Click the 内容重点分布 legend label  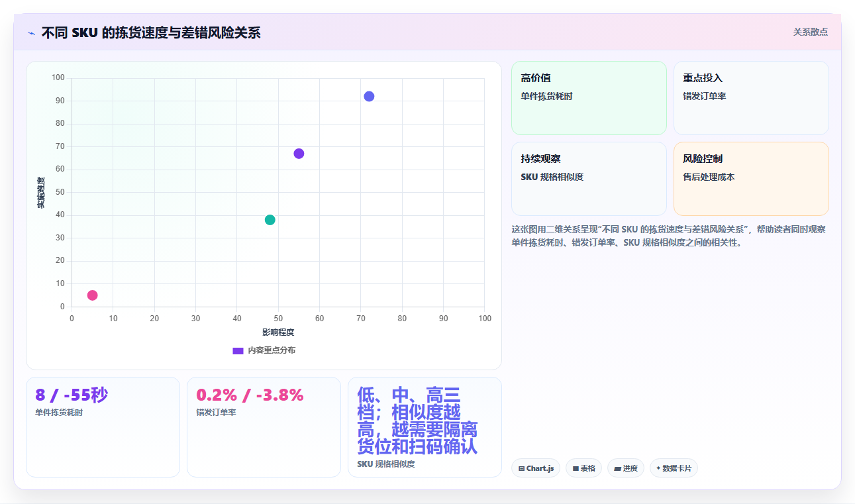(x=272, y=350)
